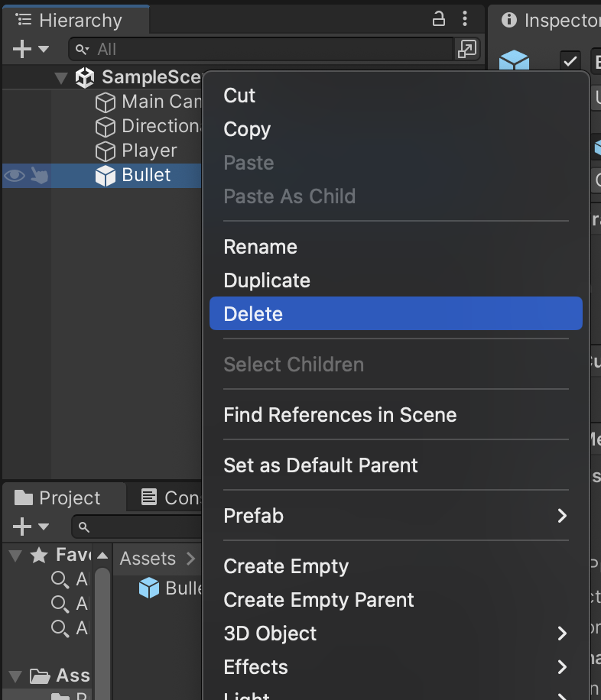Open the Hierarchy plus create dropdown
This screenshot has height=700, width=601.
(31, 49)
